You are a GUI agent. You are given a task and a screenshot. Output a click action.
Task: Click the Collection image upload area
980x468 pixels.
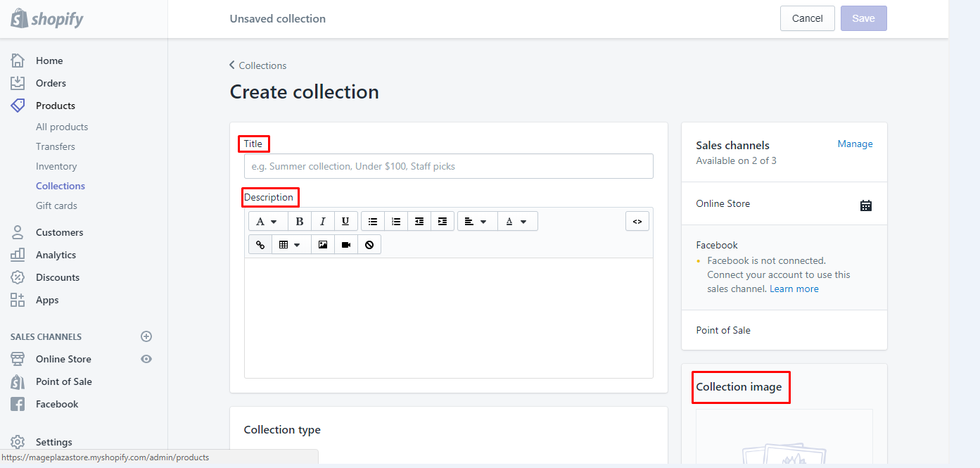click(x=784, y=438)
